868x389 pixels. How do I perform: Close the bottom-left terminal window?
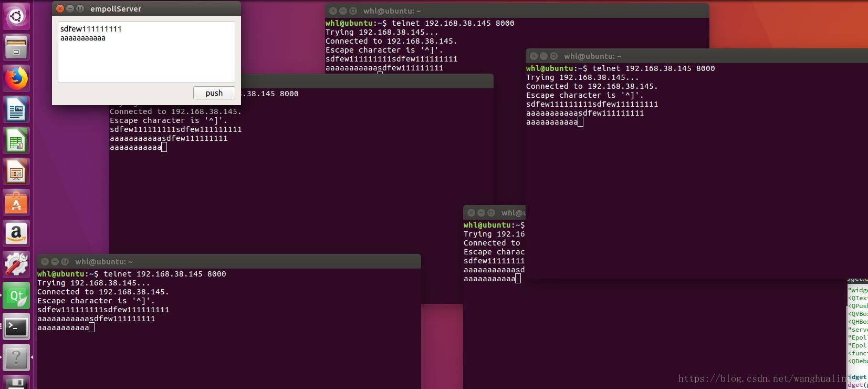[45, 261]
